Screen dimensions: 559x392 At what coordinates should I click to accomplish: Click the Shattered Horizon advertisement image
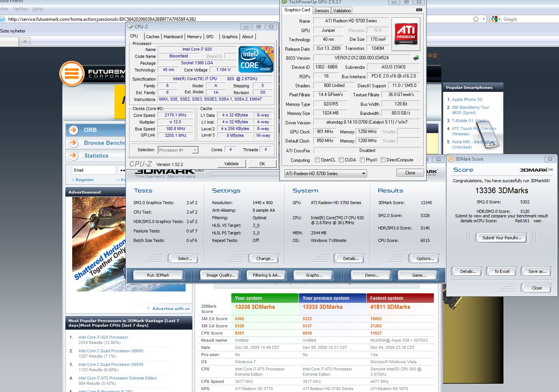click(x=99, y=244)
